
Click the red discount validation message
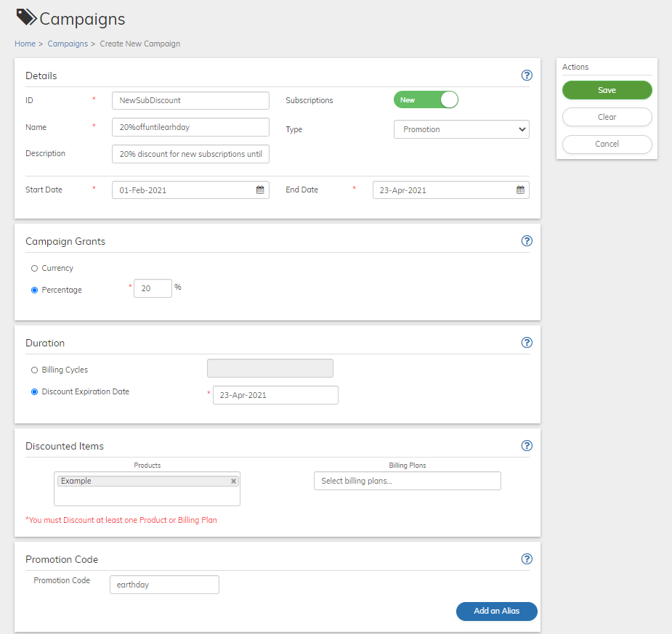click(121, 520)
